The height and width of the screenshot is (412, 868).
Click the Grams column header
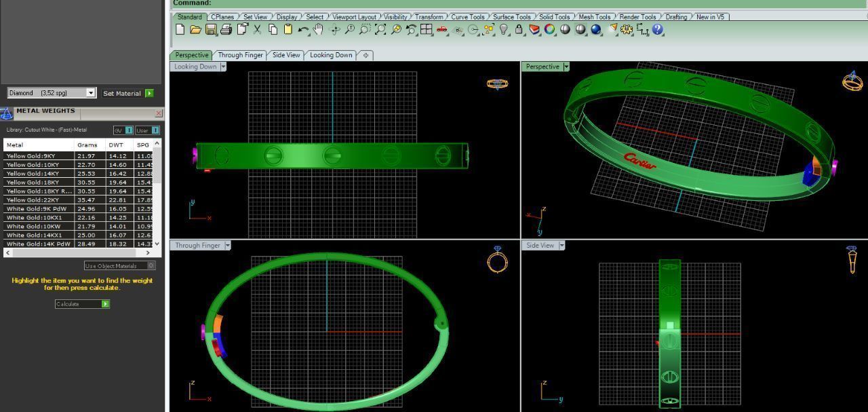click(90, 145)
